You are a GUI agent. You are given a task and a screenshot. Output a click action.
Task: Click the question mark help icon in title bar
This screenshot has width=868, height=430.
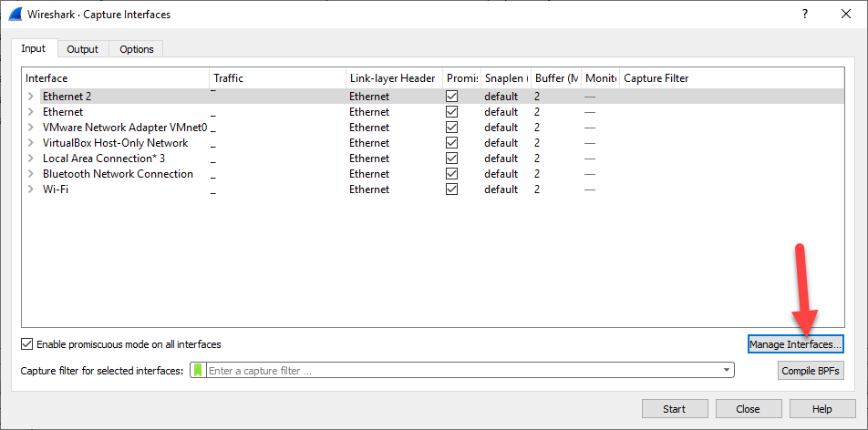(804, 15)
